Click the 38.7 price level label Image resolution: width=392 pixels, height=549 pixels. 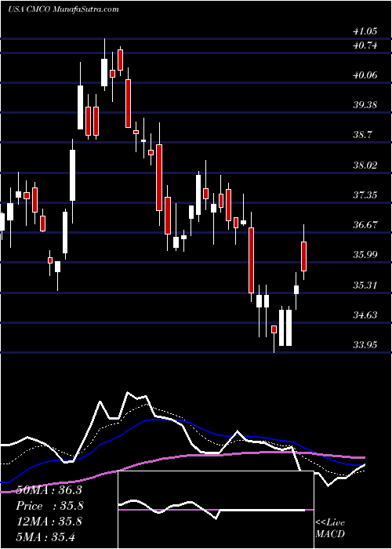click(362, 134)
